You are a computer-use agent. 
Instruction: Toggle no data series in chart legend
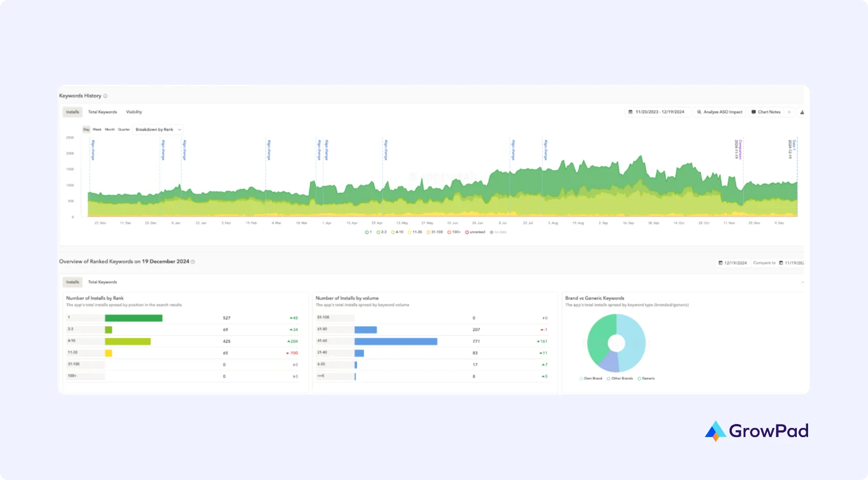pos(498,232)
